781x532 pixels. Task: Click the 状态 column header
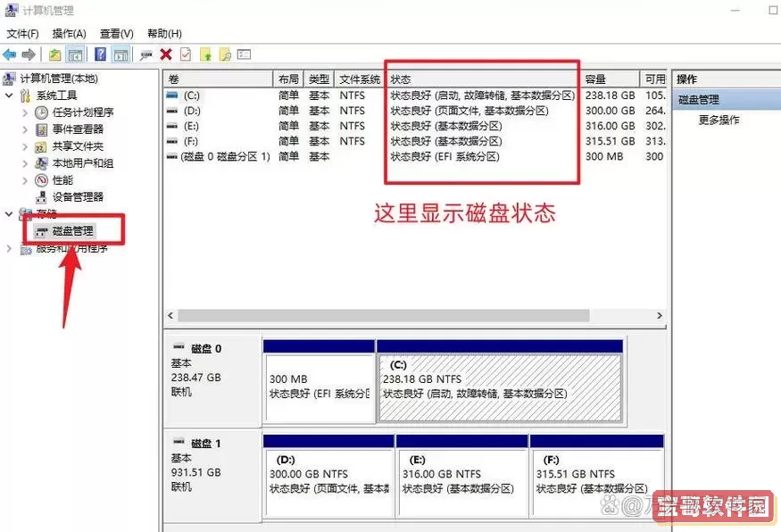[481, 79]
